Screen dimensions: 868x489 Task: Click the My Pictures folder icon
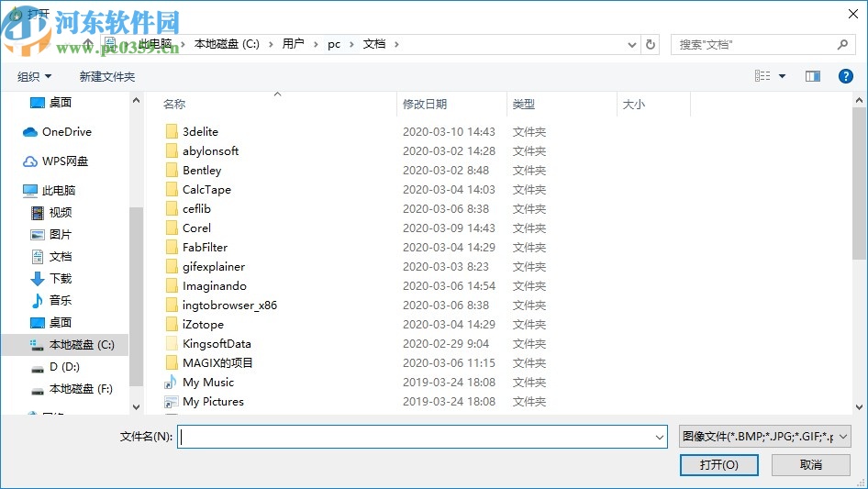coord(171,402)
